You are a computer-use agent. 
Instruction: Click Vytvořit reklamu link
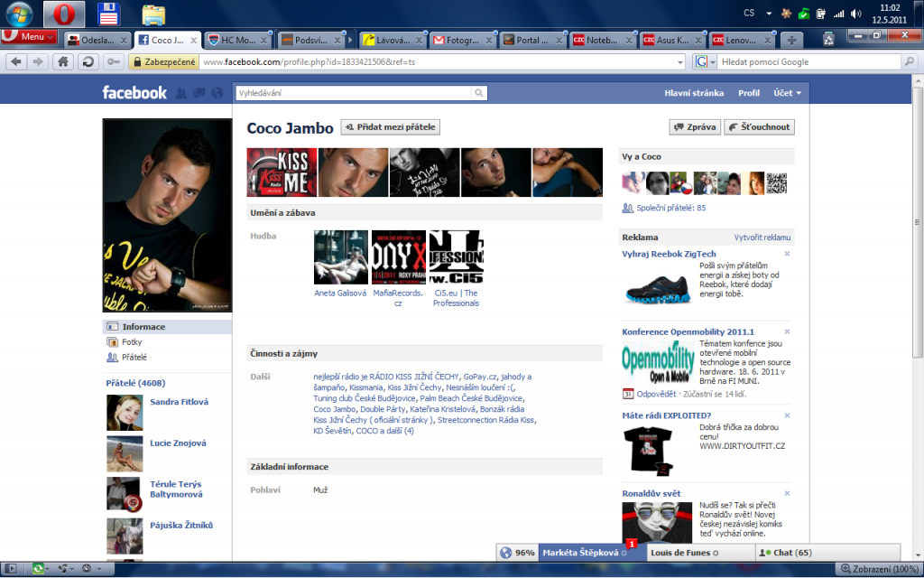pos(762,238)
